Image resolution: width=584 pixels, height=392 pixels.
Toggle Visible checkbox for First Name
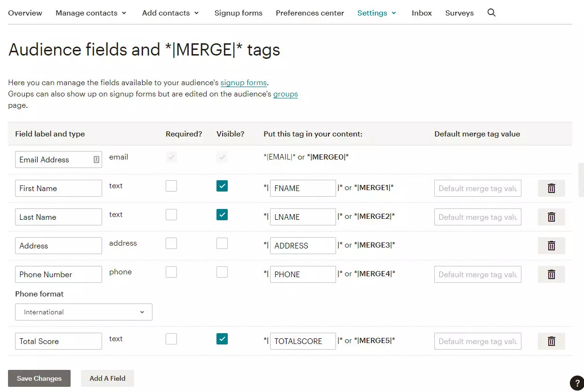click(222, 186)
